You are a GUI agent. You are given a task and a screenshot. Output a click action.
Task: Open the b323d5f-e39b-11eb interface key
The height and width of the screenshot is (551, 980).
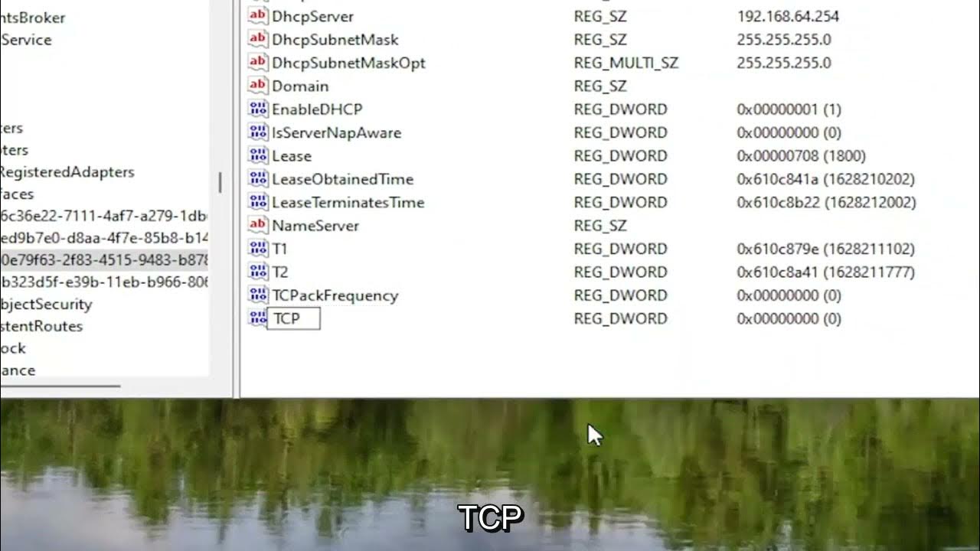click(104, 282)
